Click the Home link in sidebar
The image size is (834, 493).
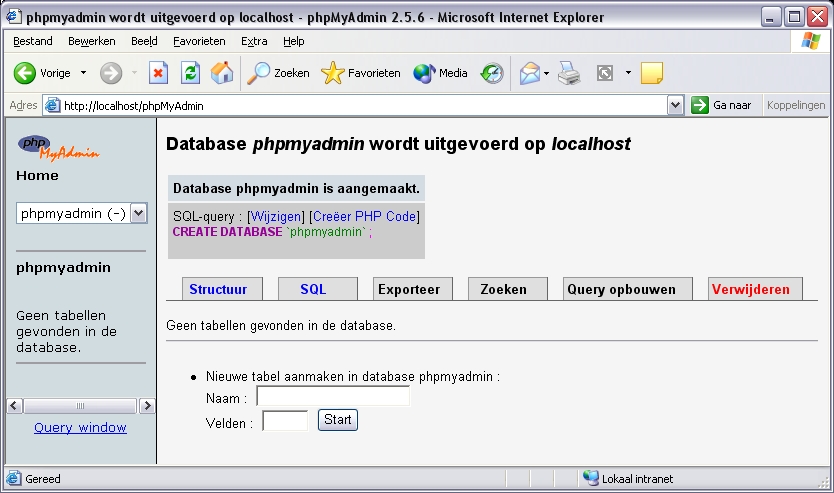37,176
